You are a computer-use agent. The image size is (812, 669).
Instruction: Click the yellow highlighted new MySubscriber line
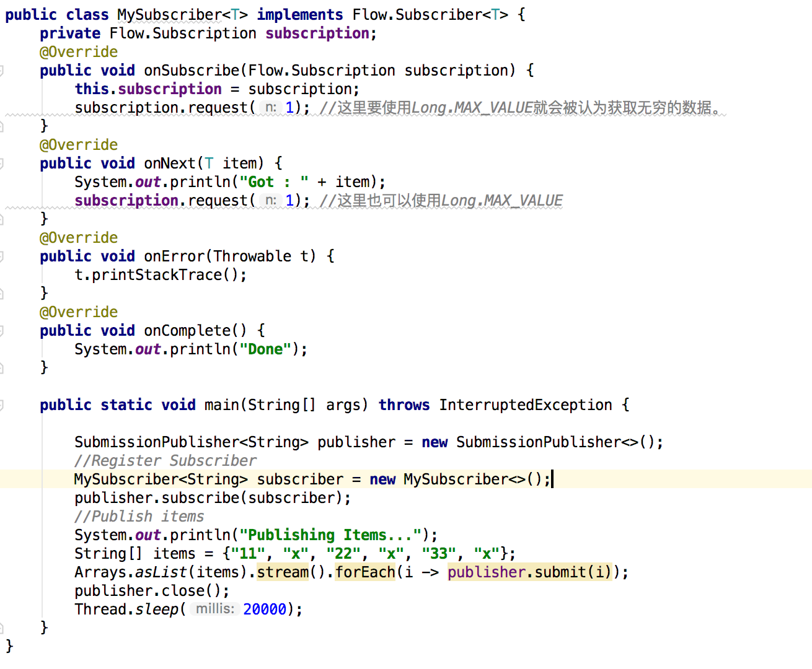310,479
